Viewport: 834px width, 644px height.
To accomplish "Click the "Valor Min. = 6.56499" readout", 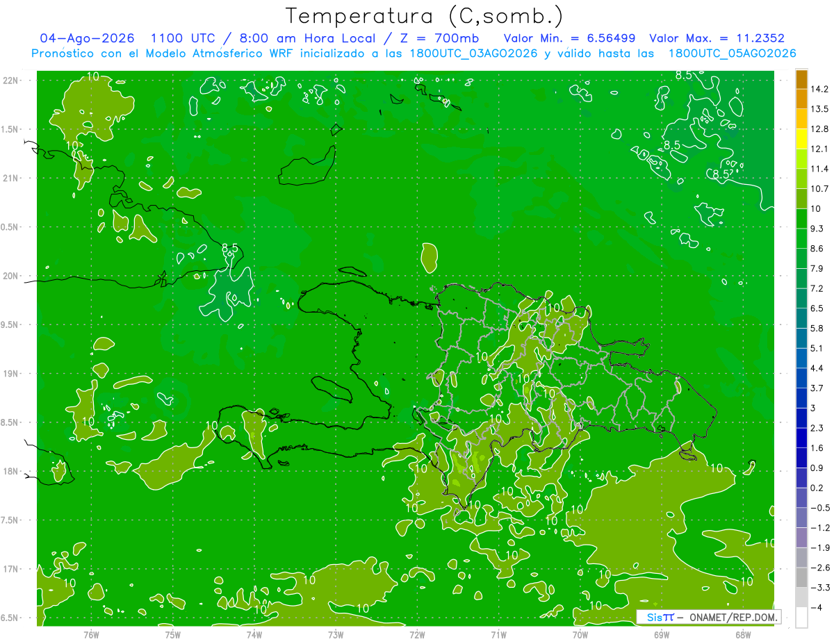I will [x=570, y=38].
